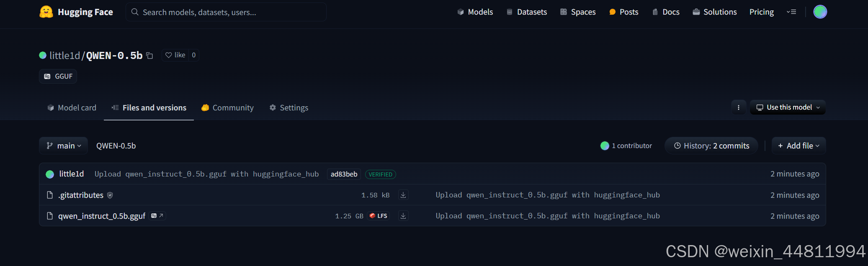Open Posts in the top navigation
Viewport: 868px width, 266px height.
point(623,12)
